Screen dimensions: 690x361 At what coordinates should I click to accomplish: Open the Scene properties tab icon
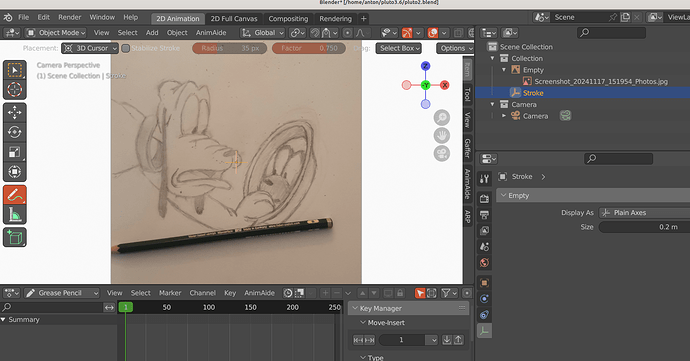tap(484, 247)
